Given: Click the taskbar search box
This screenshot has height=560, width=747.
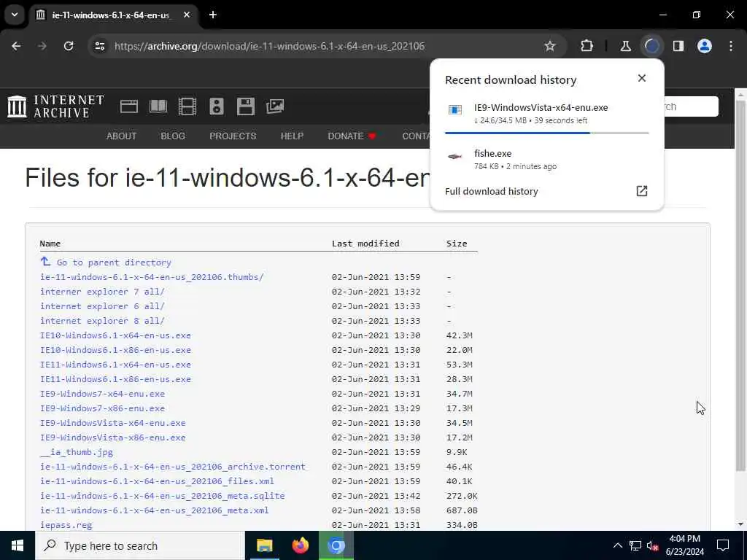Looking at the screenshot, I should [x=139, y=545].
